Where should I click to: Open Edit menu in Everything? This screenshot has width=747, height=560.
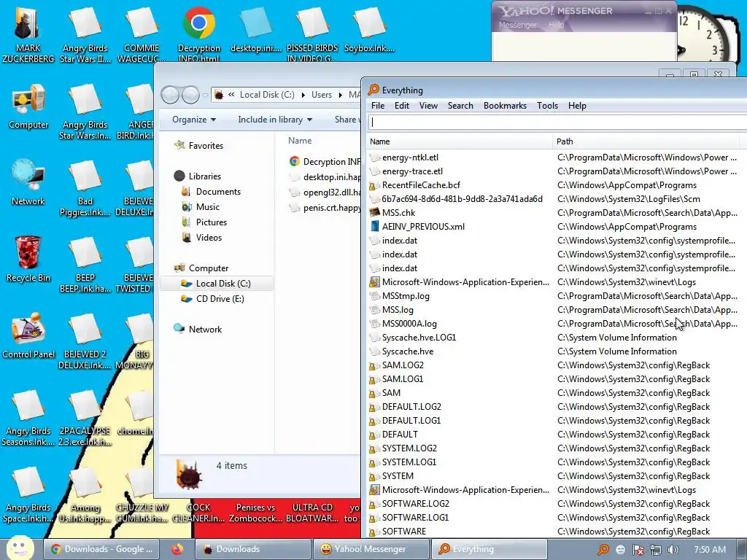click(402, 106)
